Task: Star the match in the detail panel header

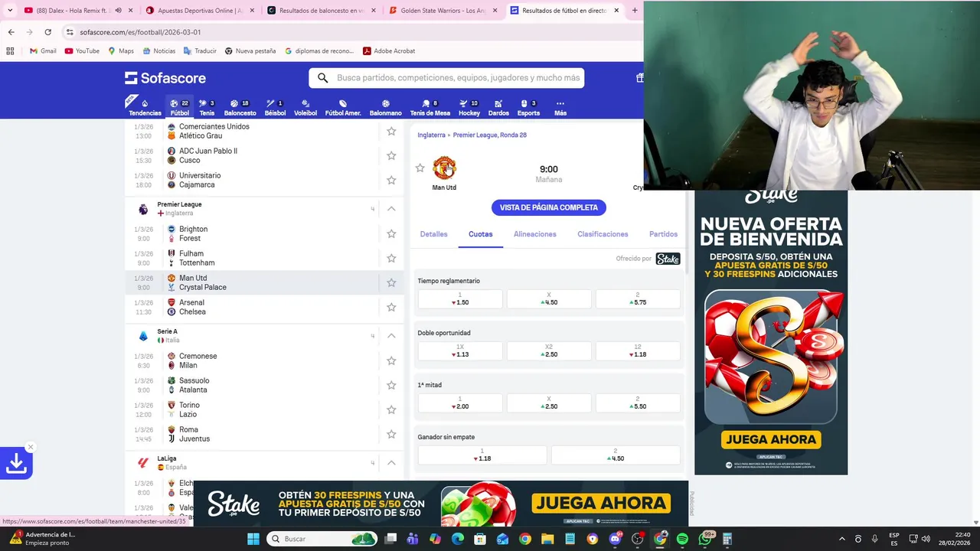Action: pyautogui.click(x=420, y=168)
